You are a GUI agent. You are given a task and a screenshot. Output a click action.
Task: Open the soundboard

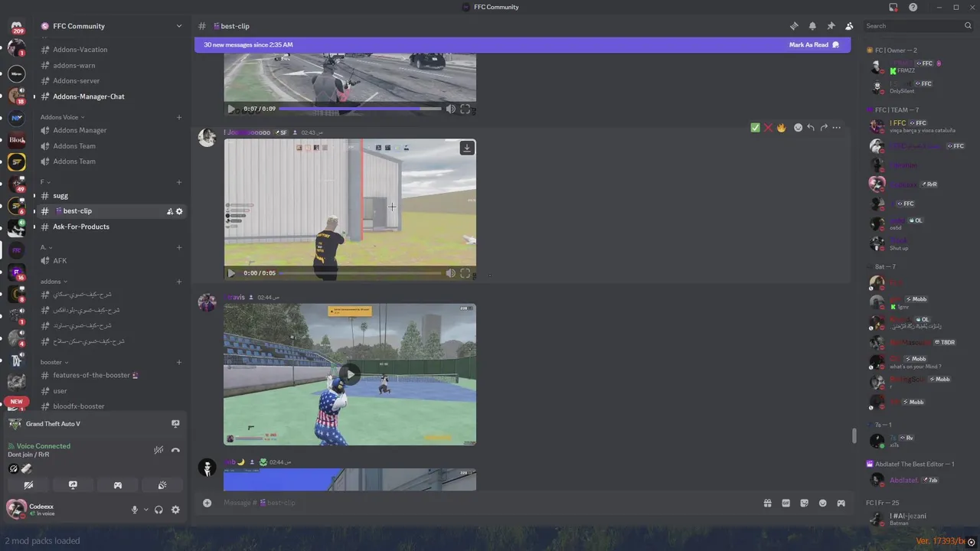[x=162, y=485]
